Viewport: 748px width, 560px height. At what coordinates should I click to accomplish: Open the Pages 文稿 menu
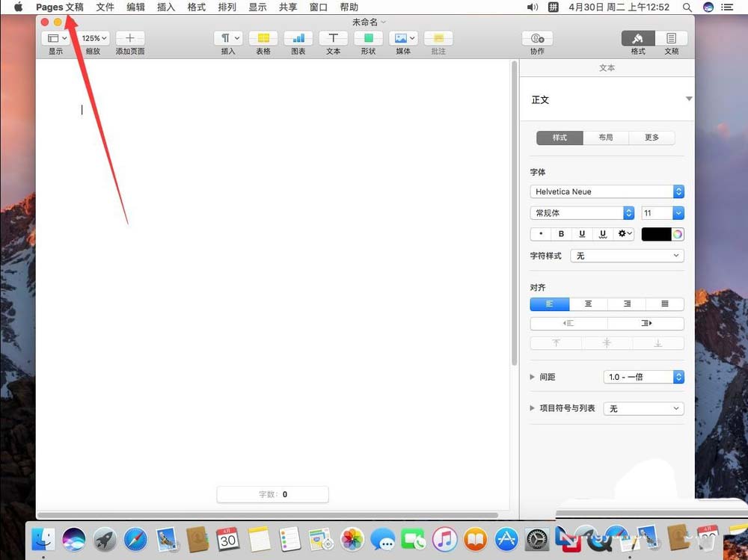[x=60, y=7]
